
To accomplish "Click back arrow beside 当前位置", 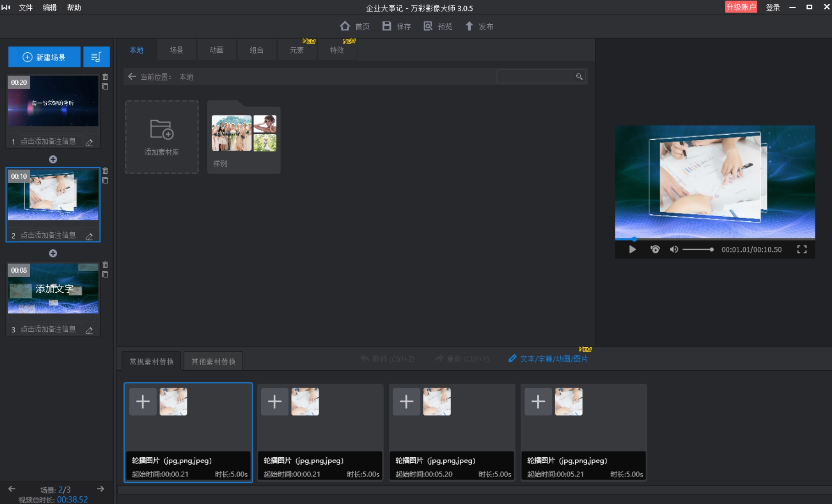I will (132, 77).
